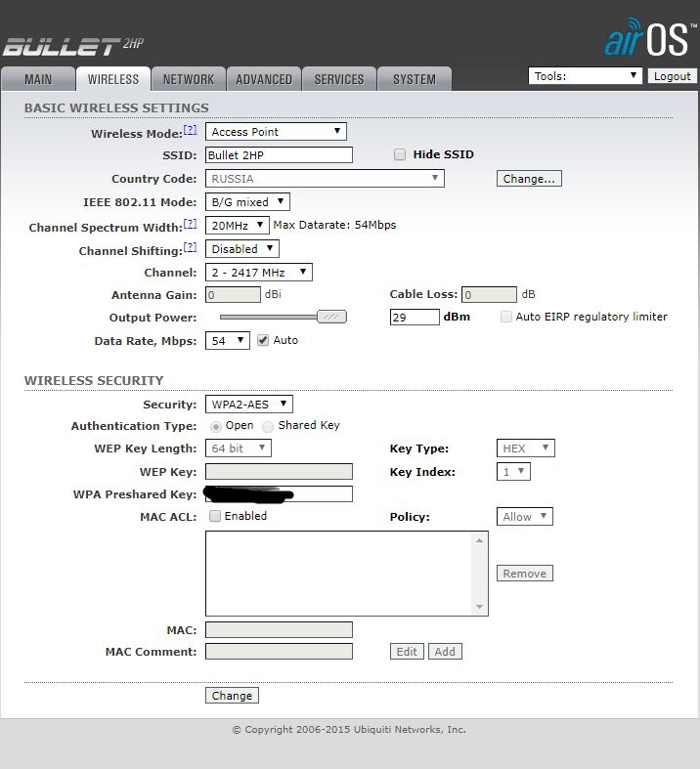Click the Max Datarate: 54Mbps text
The width and height of the screenshot is (700, 769).
tap(334, 225)
